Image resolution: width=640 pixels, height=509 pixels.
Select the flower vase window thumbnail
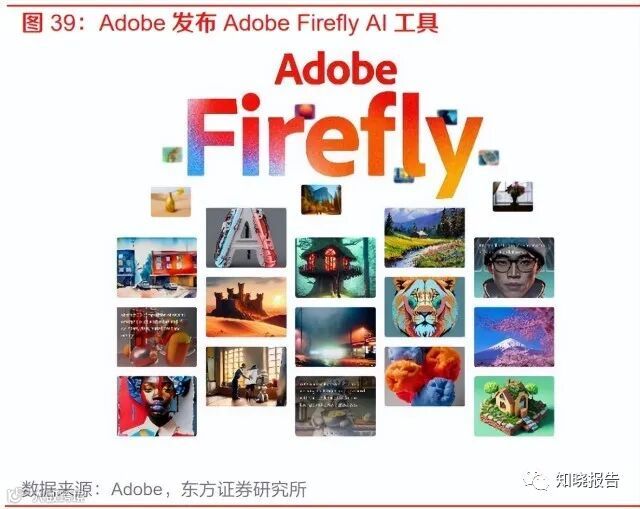click(513, 196)
